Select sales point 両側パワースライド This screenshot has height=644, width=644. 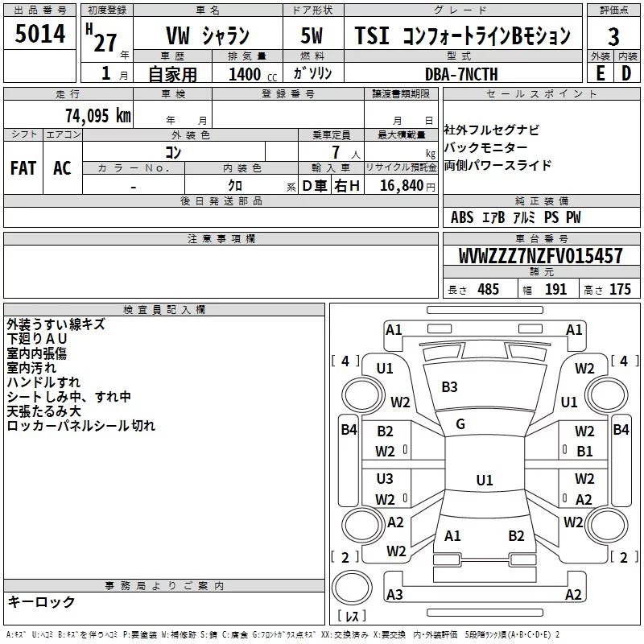point(497,165)
